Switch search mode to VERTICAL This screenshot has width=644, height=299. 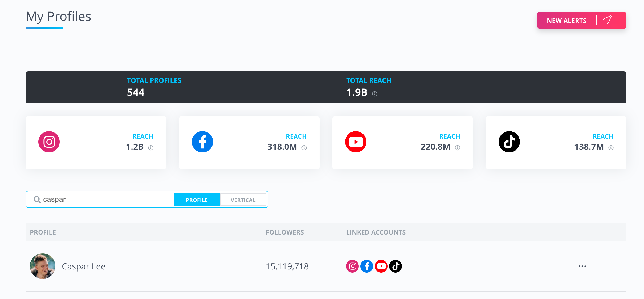coord(243,200)
